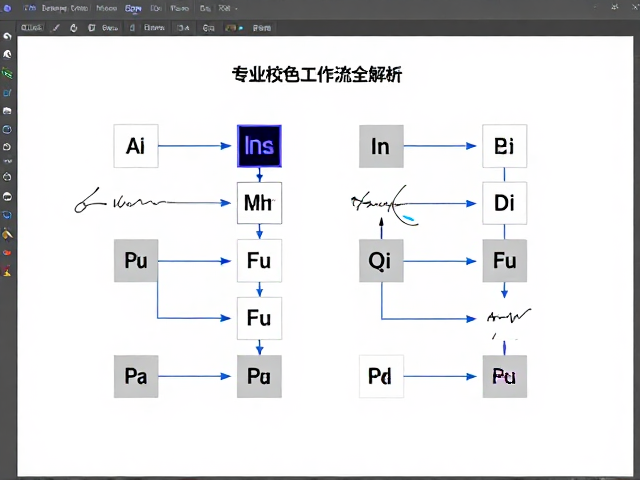This screenshot has width=640, height=480.
Task: Click the white camera-shaped sidebar icon
Action: pos(7,111)
